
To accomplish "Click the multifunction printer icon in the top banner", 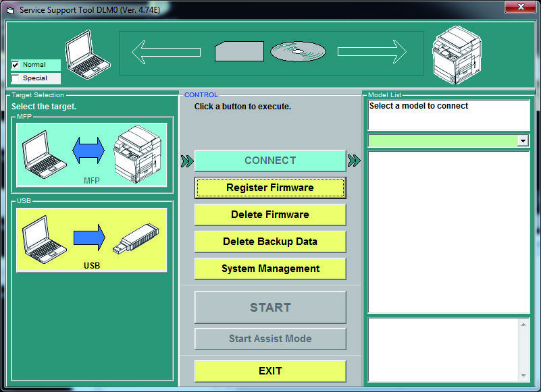I will pyautogui.click(x=457, y=55).
